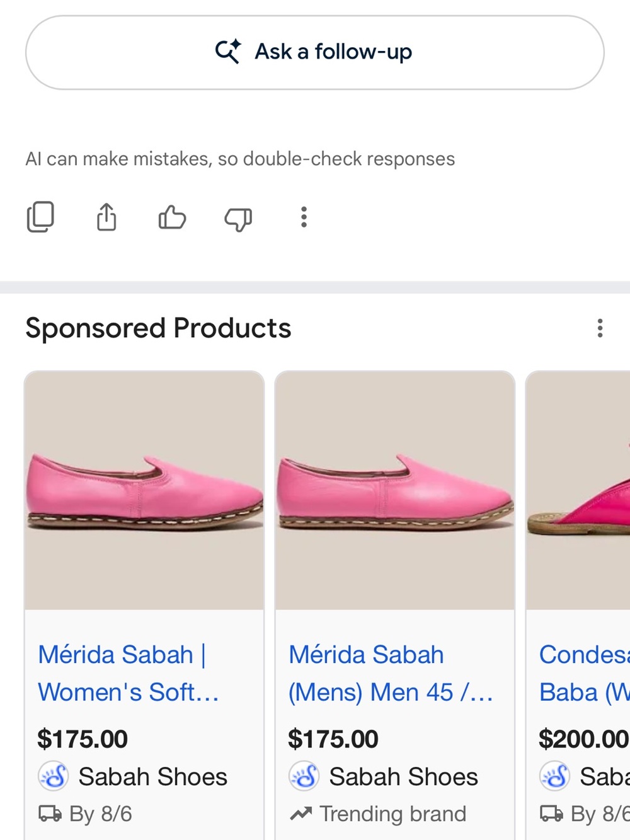Select the $200.00 price

pyautogui.click(x=584, y=739)
